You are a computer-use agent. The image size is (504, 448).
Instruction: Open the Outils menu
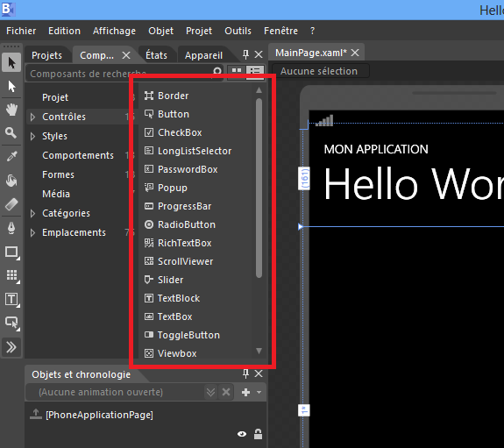(238, 31)
